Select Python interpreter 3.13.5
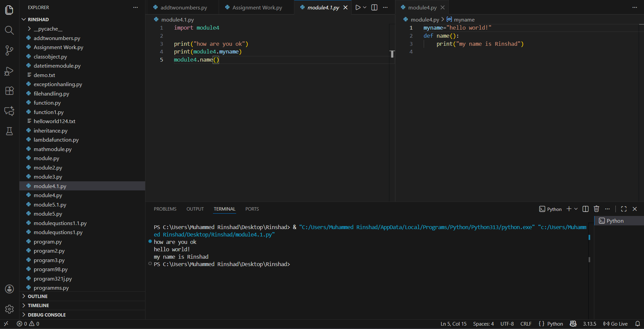The image size is (644, 329). [590, 323]
